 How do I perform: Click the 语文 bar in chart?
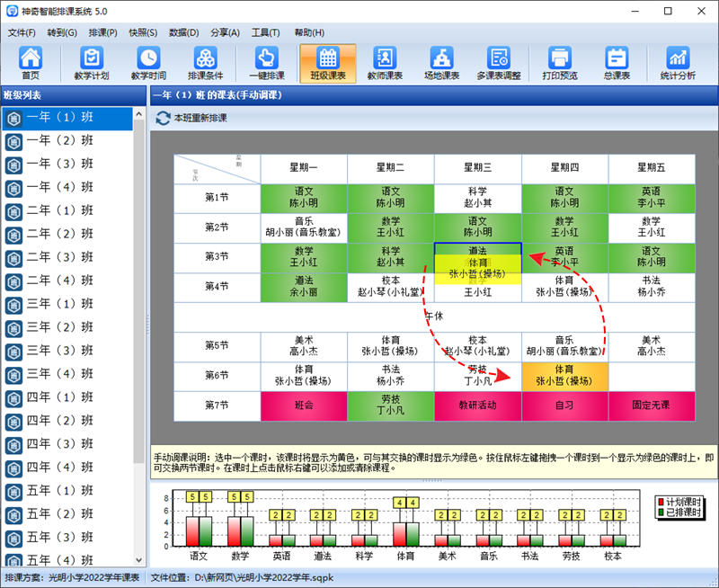pyautogui.click(x=199, y=531)
